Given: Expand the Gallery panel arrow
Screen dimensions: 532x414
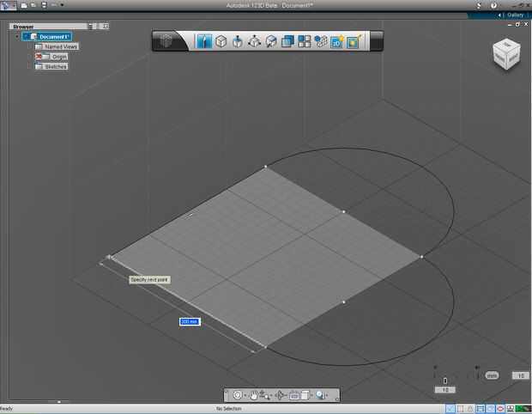Looking at the screenshot, I should 501,15.
